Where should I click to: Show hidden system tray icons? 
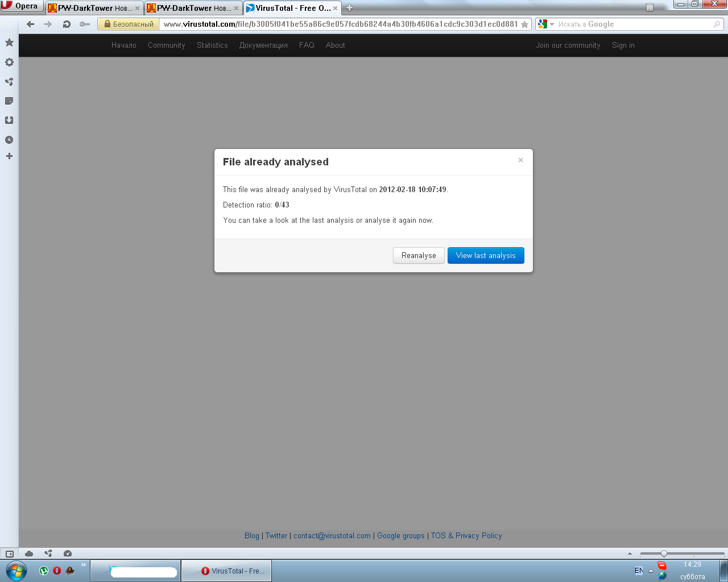click(x=651, y=571)
